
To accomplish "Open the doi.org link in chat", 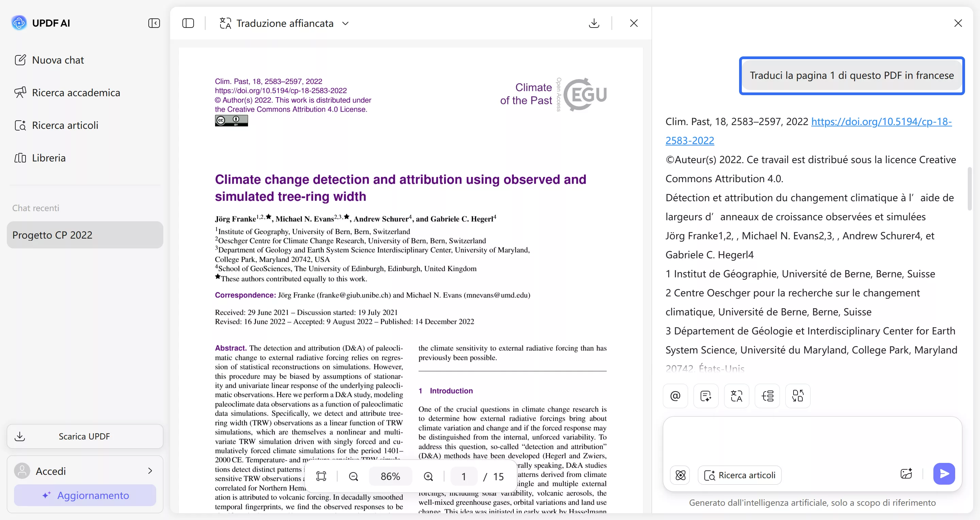I will [881, 122].
